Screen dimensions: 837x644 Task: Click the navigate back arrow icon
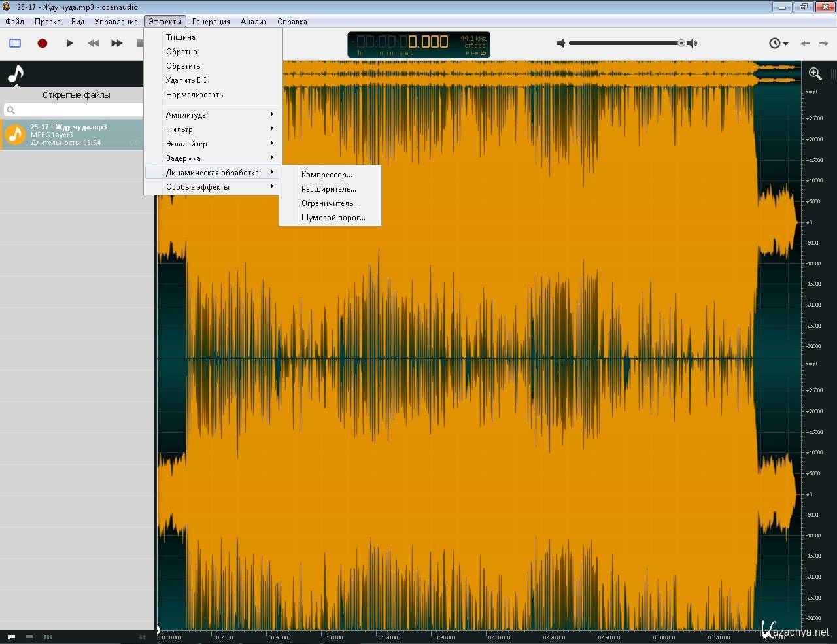pyautogui.click(x=806, y=43)
